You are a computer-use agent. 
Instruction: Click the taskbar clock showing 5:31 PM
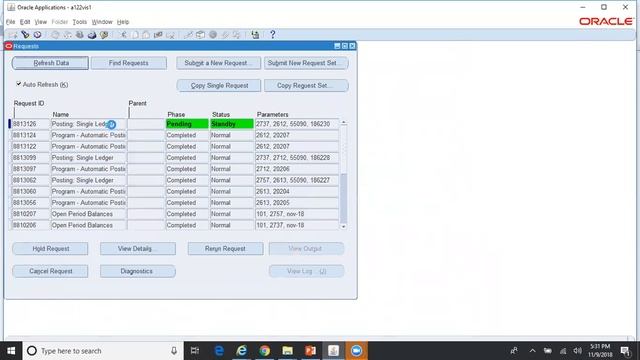coord(600,351)
